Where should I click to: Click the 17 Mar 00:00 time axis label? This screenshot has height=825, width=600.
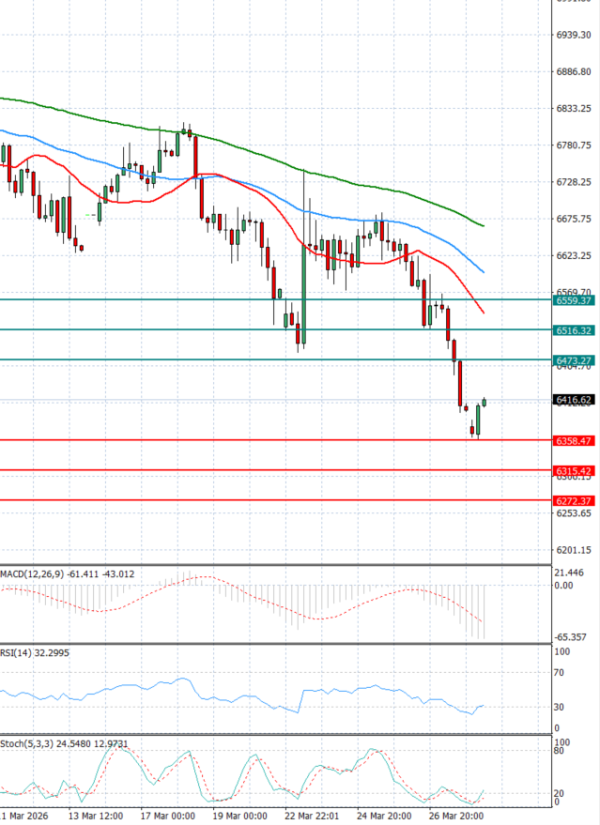(x=168, y=815)
